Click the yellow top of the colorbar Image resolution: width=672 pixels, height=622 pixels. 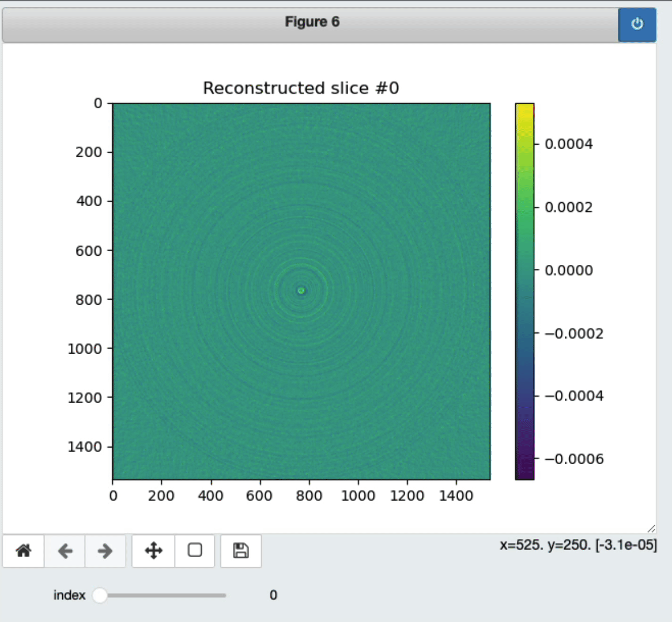pyautogui.click(x=524, y=108)
